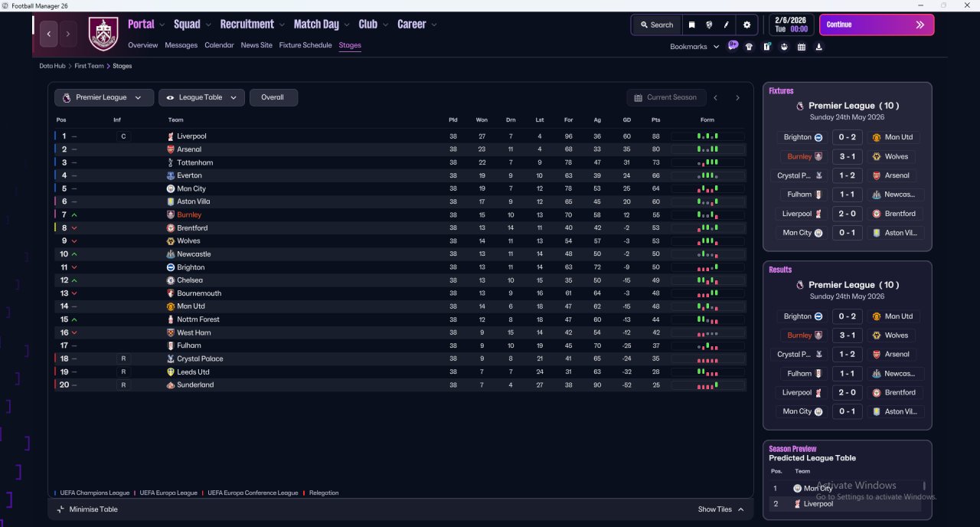Click the Burnley club crest logo

[x=104, y=34]
